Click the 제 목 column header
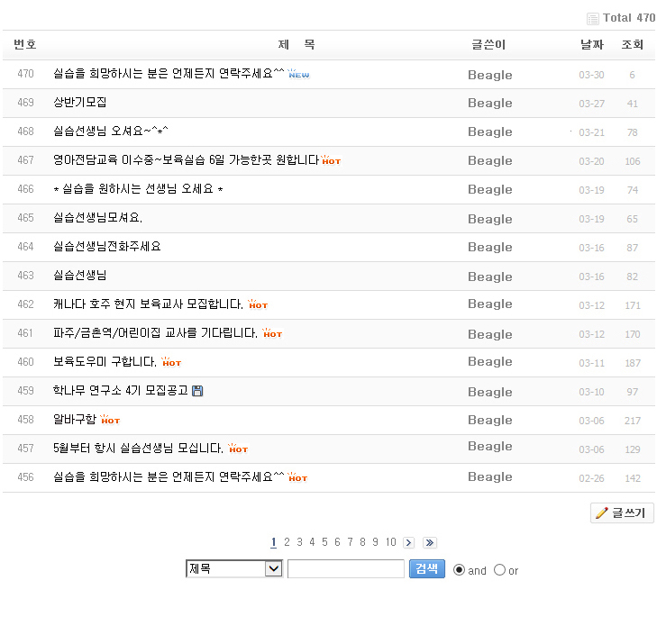Viewport: 666px width, 644px height. click(297, 44)
